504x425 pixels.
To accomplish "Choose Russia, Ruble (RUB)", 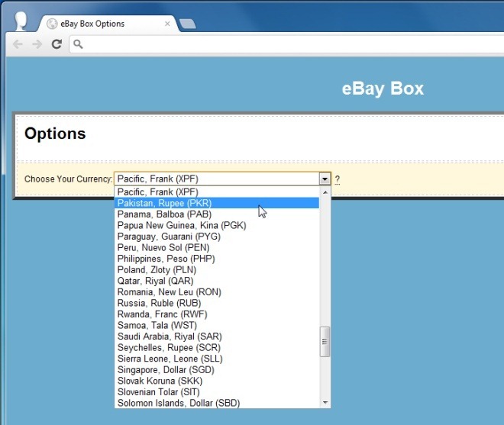I will 217,303.
